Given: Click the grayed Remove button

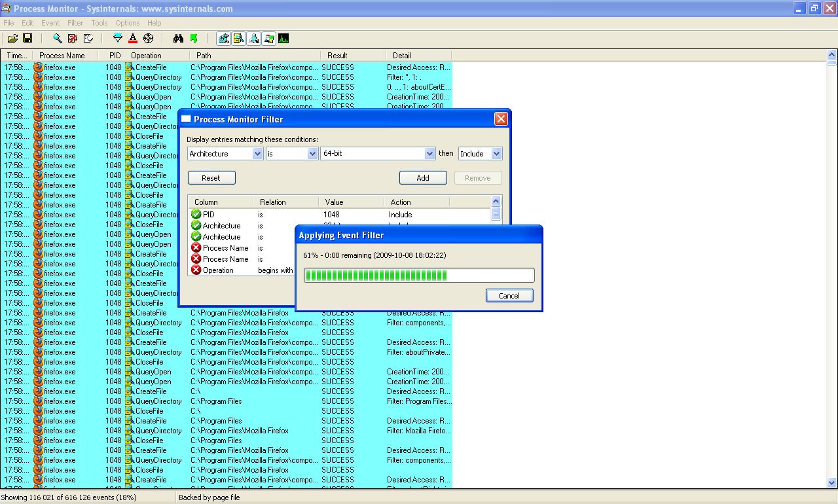Looking at the screenshot, I should (x=478, y=178).
